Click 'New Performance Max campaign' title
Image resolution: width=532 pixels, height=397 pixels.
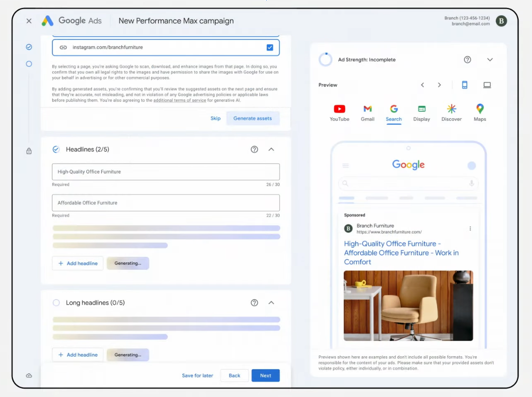176,21
